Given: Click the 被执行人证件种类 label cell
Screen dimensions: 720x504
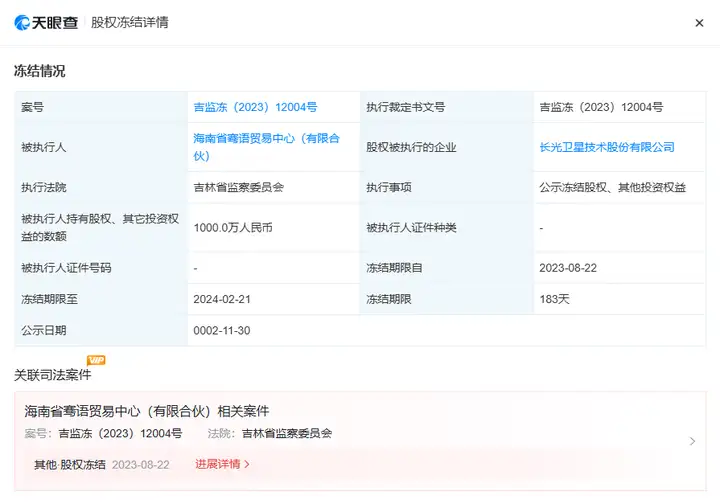Looking at the screenshot, I should click(447, 228).
